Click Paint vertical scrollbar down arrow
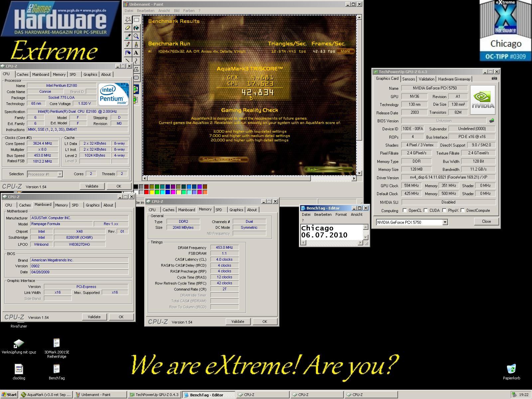Screen dimensions: 532x399 [359, 173]
